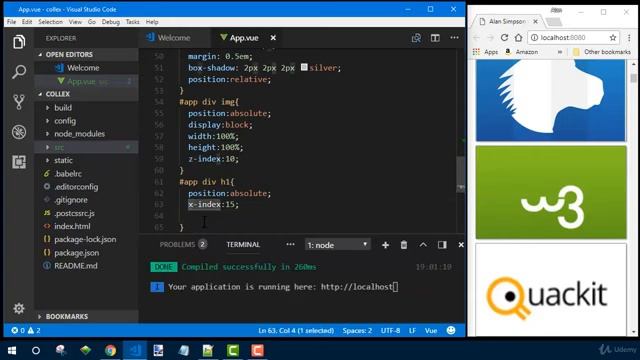Select the Terminal panel tab

tap(243, 244)
